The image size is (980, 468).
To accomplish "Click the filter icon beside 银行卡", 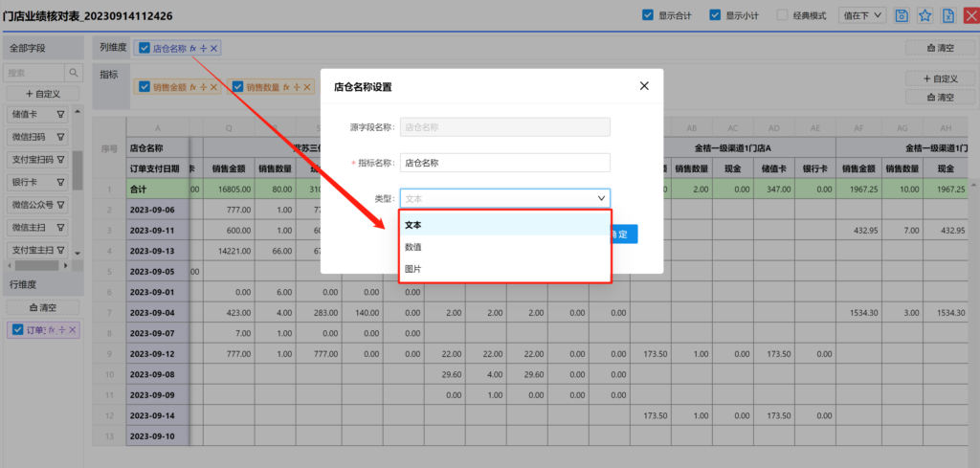I will [x=60, y=182].
